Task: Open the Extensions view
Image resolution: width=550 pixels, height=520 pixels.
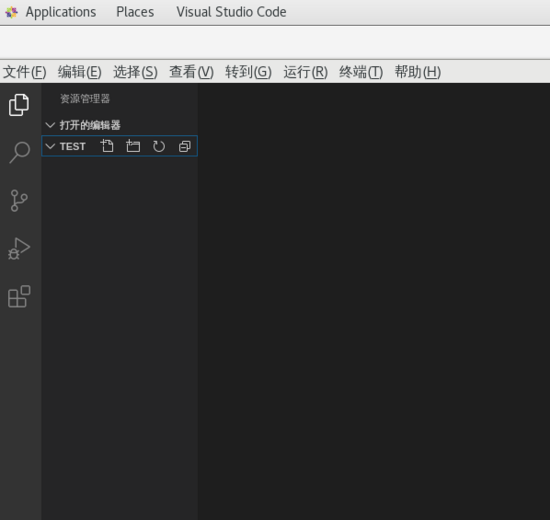Action: click(19, 296)
